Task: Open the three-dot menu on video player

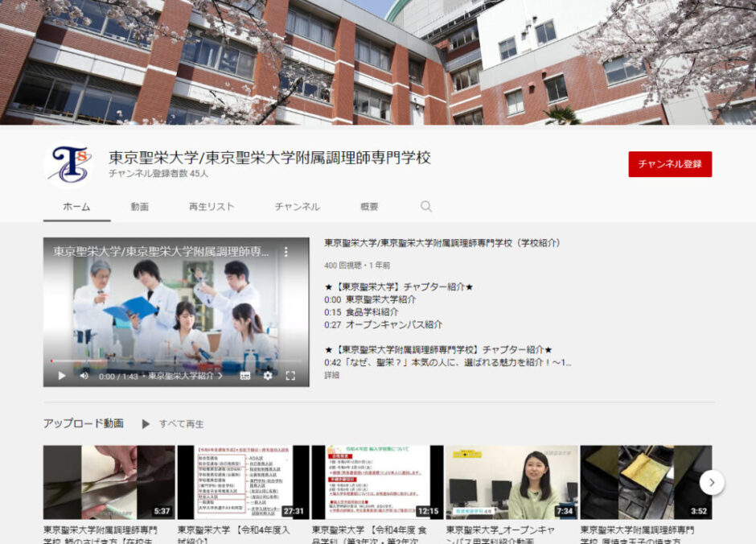Action: (285, 252)
